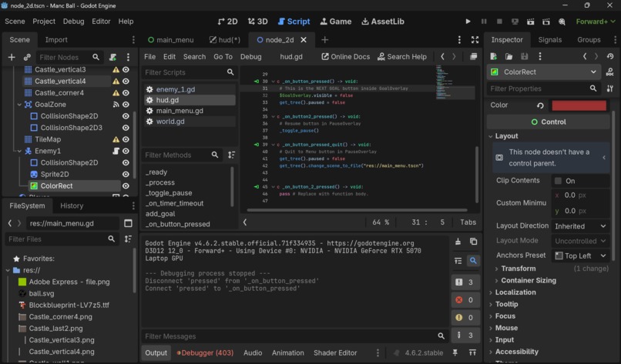Image resolution: width=621 pixels, height=364 pixels.
Task: Collapse the scripts panel arrow at bottom
Action: [x=245, y=222]
